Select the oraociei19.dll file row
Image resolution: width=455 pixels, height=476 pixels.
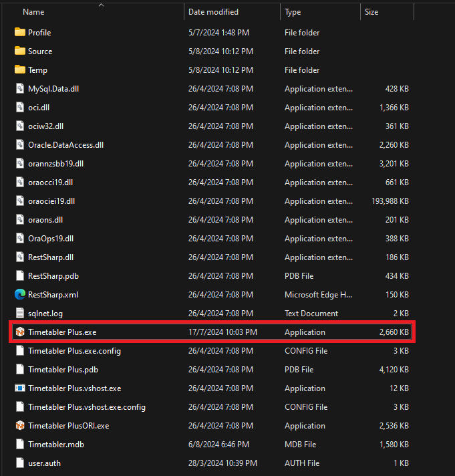click(x=51, y=201)
